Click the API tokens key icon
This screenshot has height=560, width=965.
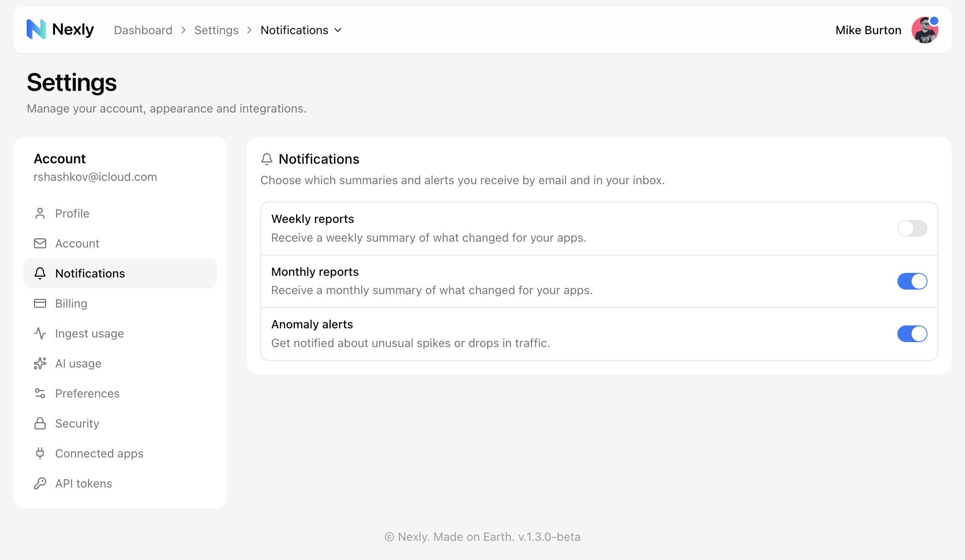(40, 483)
